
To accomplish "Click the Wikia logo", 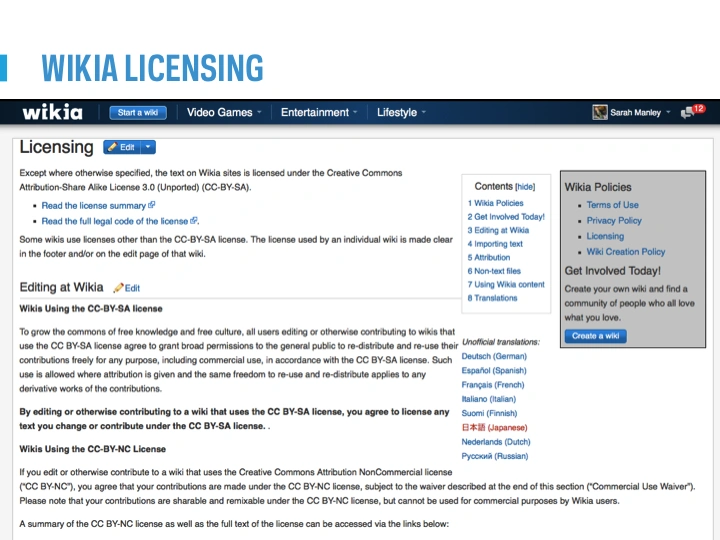I will 52,112.
